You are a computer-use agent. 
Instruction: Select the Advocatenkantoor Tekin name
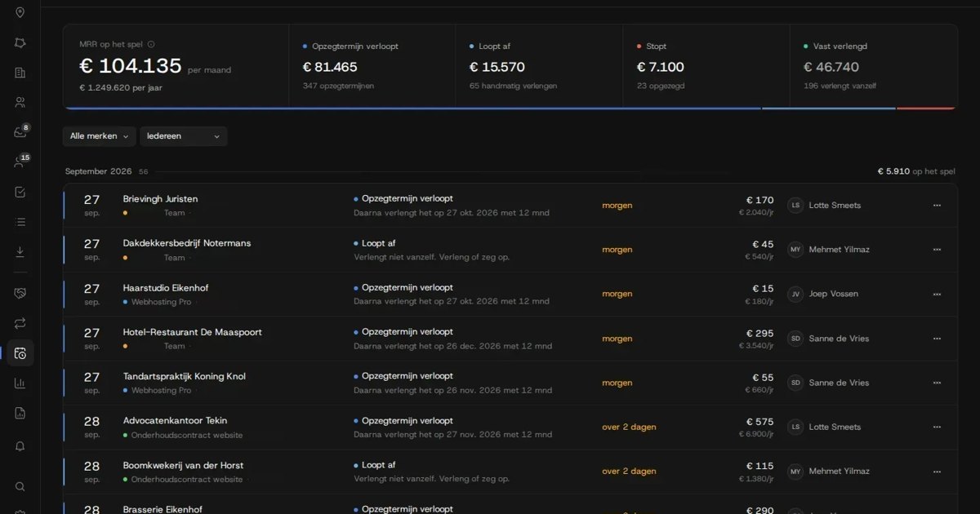coord(175,421)
